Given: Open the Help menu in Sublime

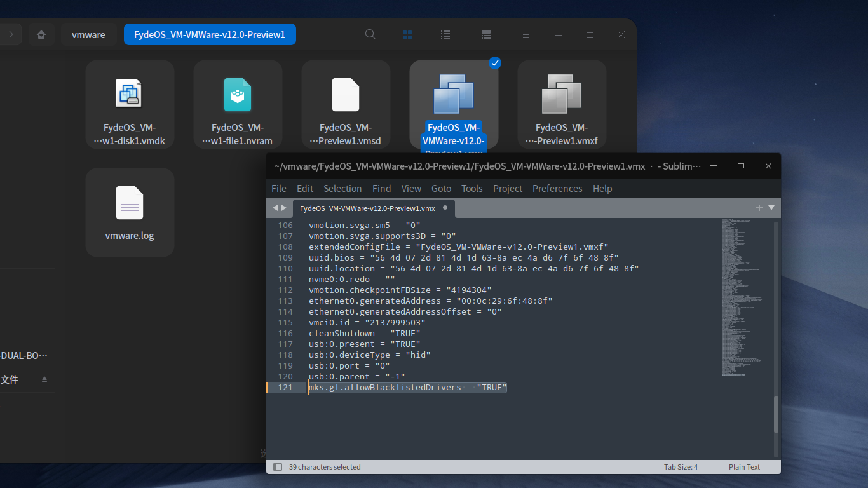Looking at the screenshot, I should pos(602,189).
